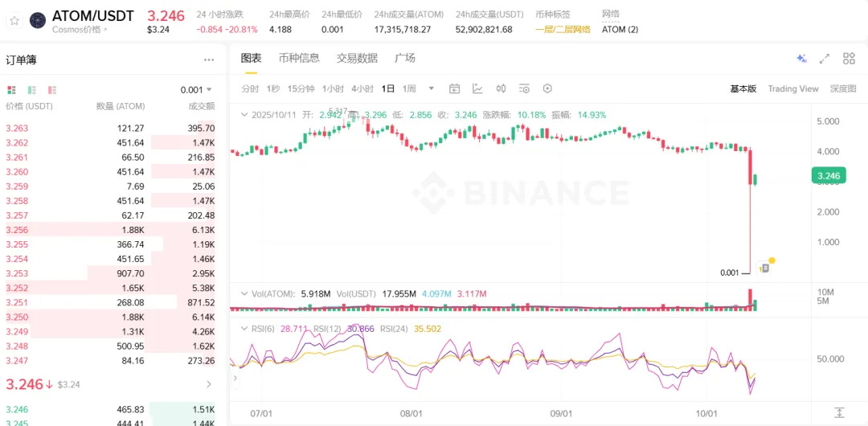
Task: Click the 数量 (ATOM) column header
Action: [120, 106]
